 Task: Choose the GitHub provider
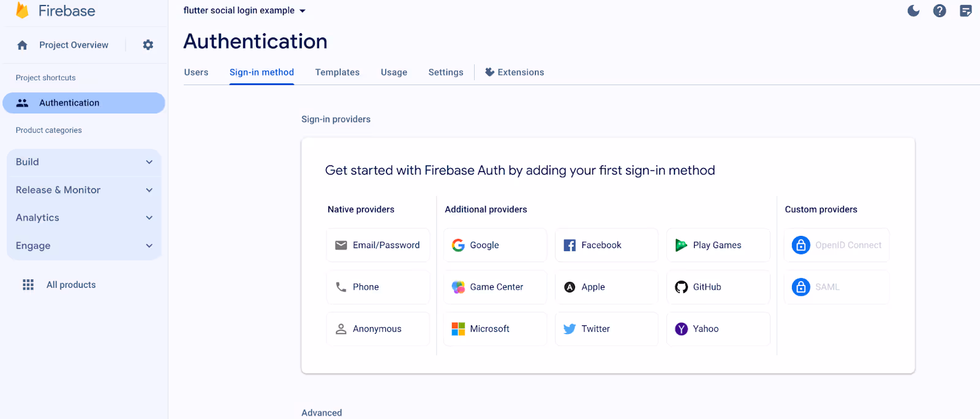click(718, 287)
